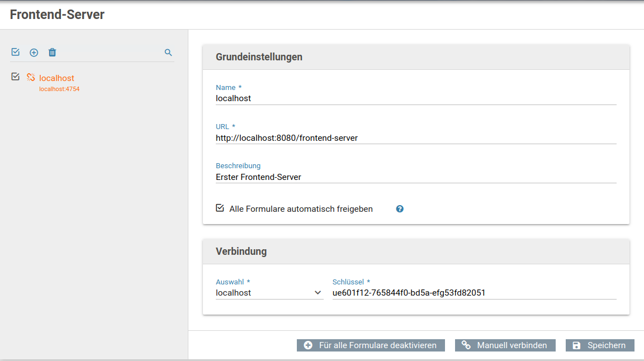
Task: Click the Auswahl dropdown chevron arrow
Action: click(318, 293)
